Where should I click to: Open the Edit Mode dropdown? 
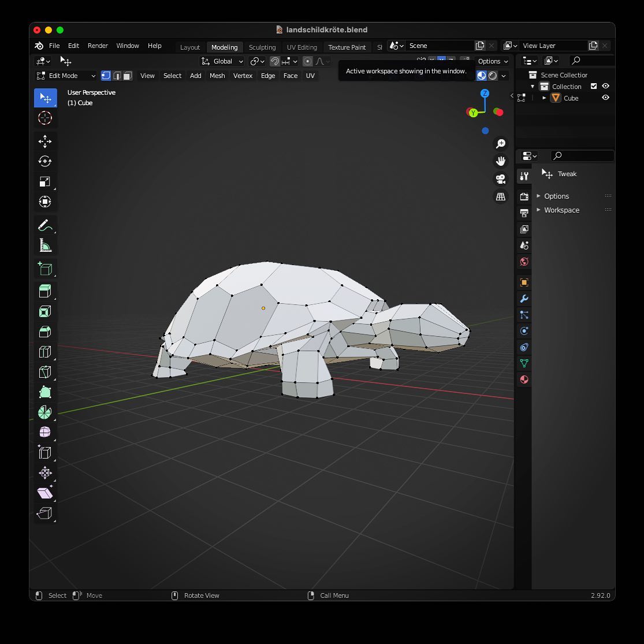coord(66,76)
